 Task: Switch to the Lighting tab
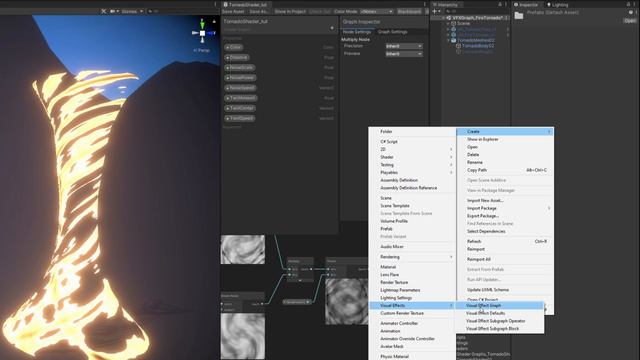[x=558, y=4]
